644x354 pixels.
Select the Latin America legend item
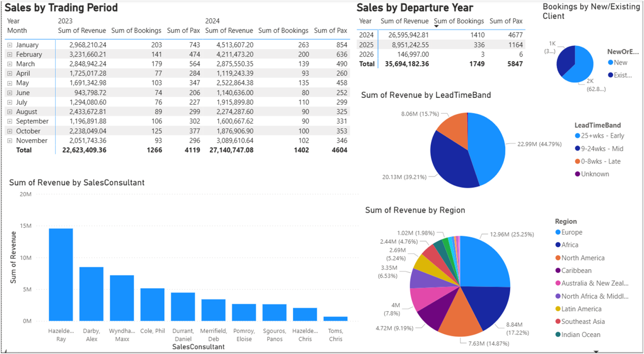(578, 309)
